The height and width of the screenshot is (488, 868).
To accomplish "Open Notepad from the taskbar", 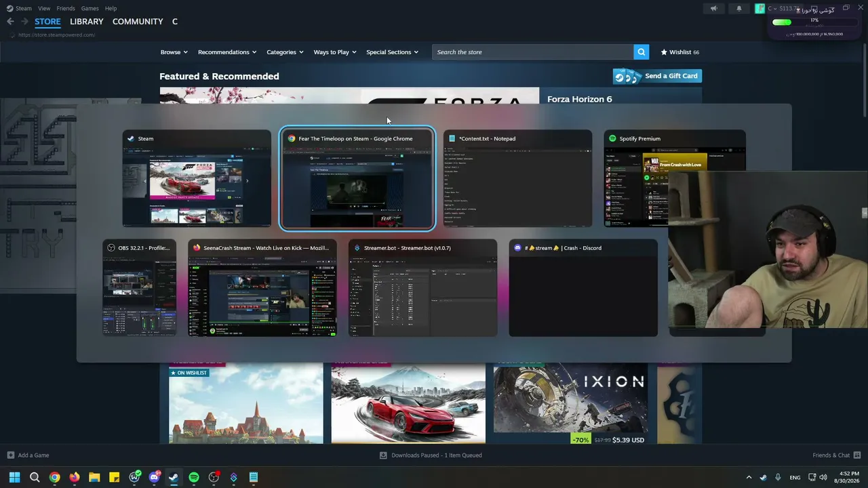I will click(x=254, y=477).
